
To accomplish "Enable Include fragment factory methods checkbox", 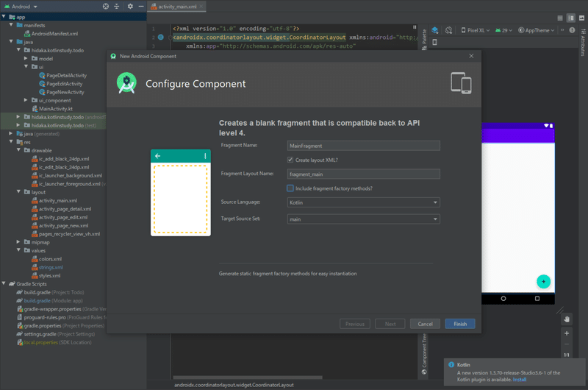I will pyautogui.click(x=290, y=188).
